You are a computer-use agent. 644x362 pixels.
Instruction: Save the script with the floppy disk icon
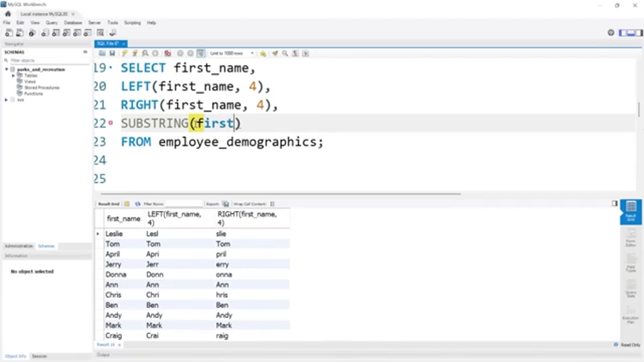click(112, 53)
